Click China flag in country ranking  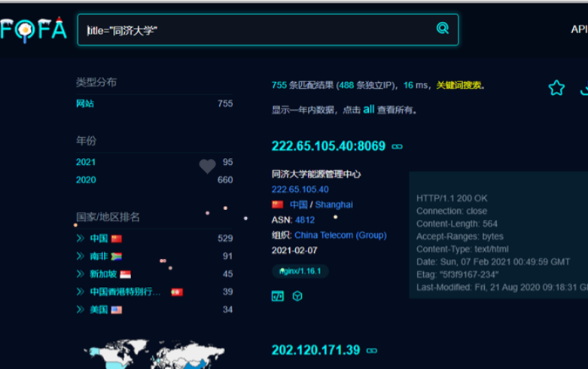117,239
